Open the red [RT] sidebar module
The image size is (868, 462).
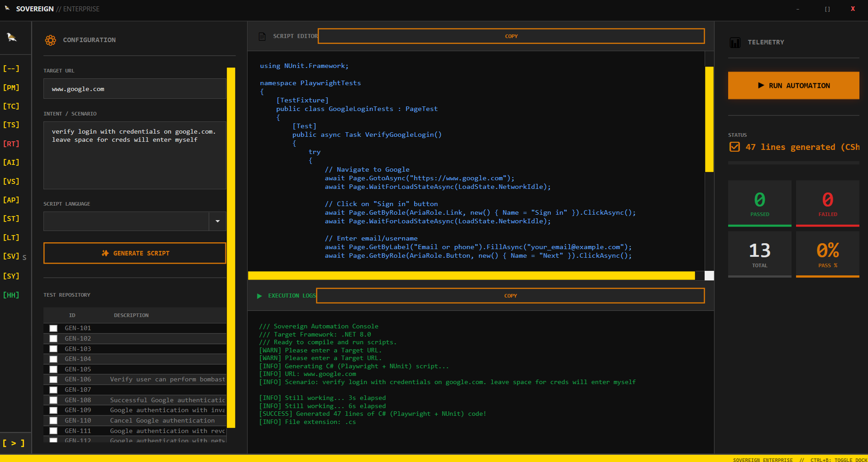click(x=11, y=144)
